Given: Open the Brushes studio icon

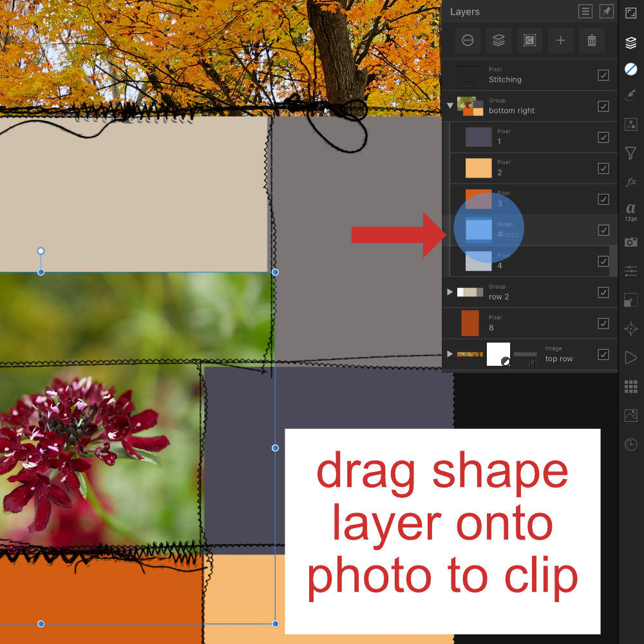Looking at the screenshot, I should pyautogui.click(x=631, y=96).
